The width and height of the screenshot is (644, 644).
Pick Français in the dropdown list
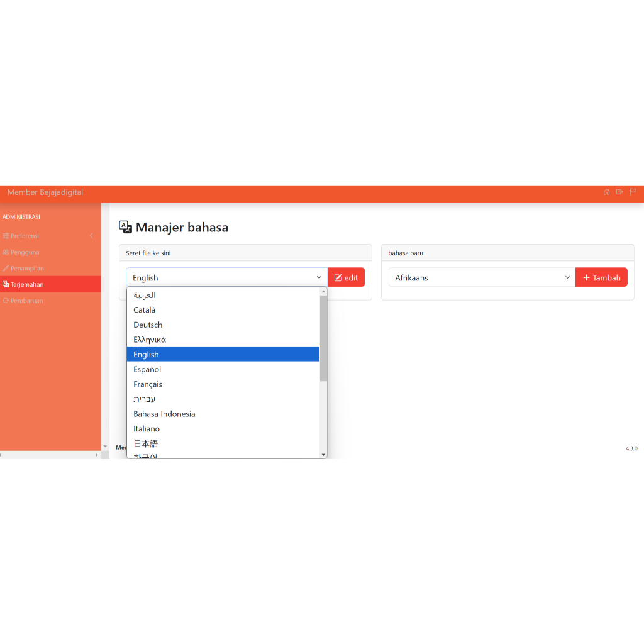[x=148, y=384]
